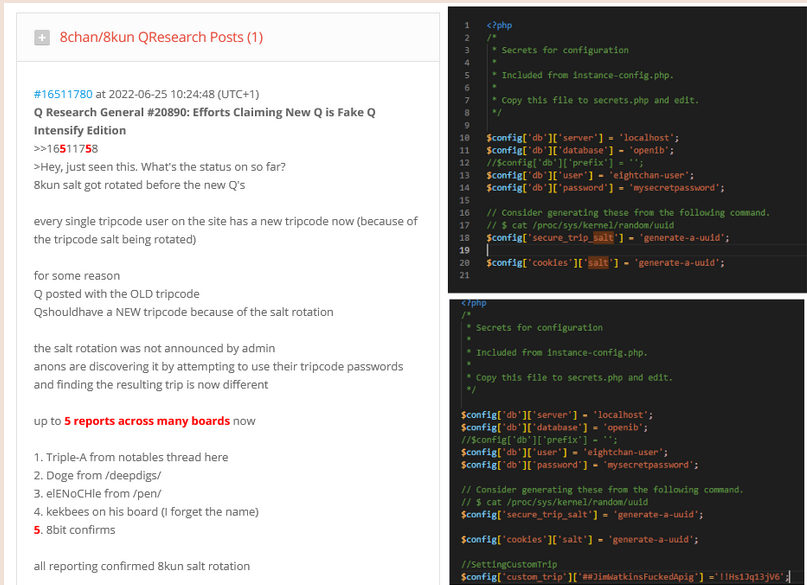The image size is (807, 585).
Task: Click the cookies salt line in the lower code editor
Action: tap(580, 540)
